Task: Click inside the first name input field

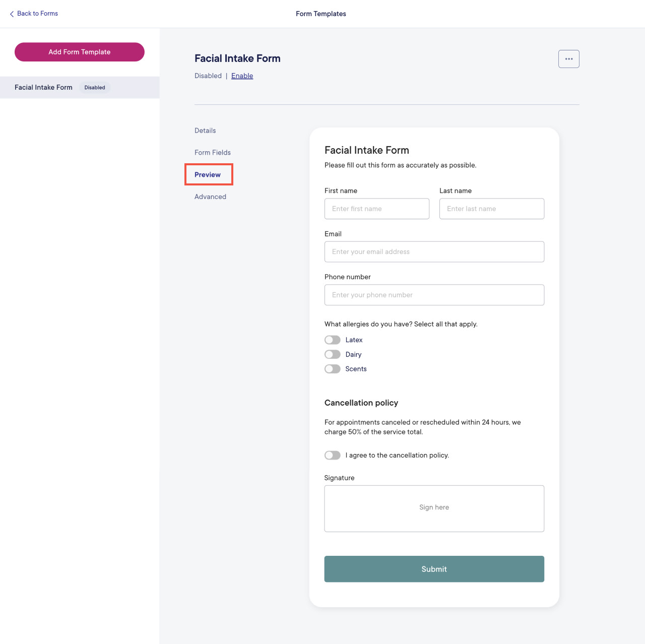Action: pos(376,209)
